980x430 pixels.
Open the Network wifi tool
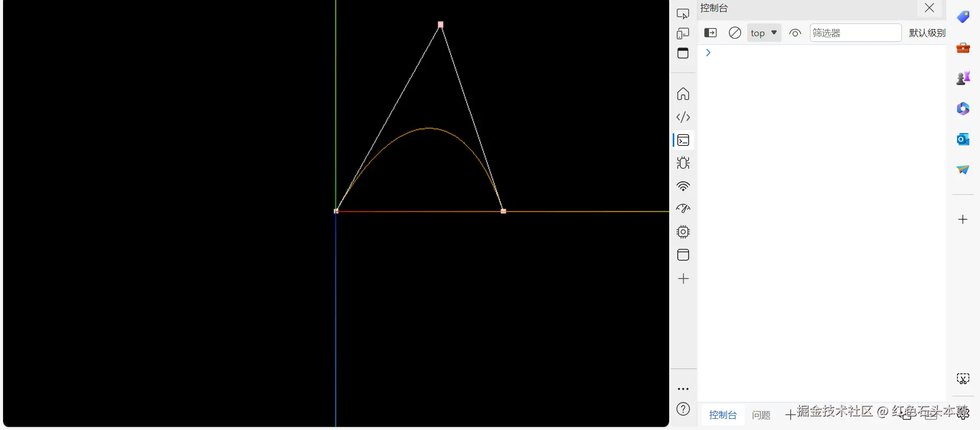pos(683,186)
